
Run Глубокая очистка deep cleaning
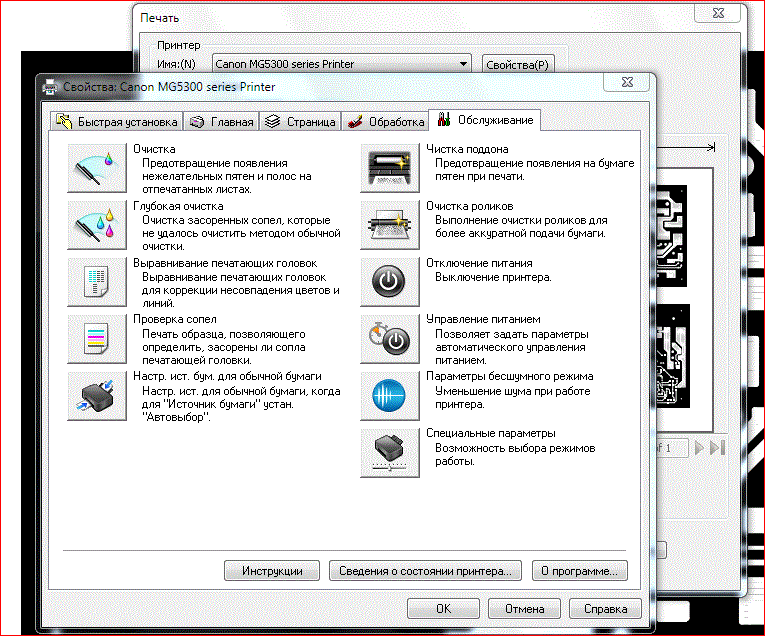(x=97, y=225)
